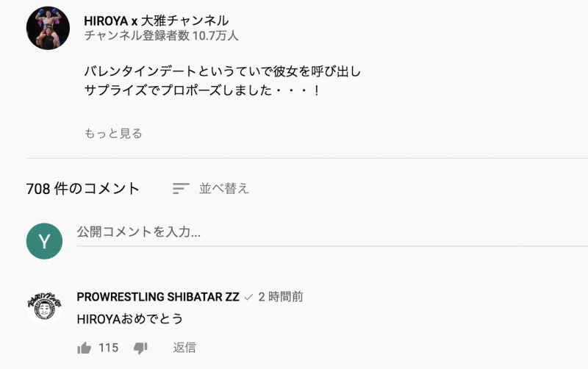Viewport: 588px width, 369px height.
Task: Open the 2 時間前 comment timestamp link
Action: pos(281,297)
